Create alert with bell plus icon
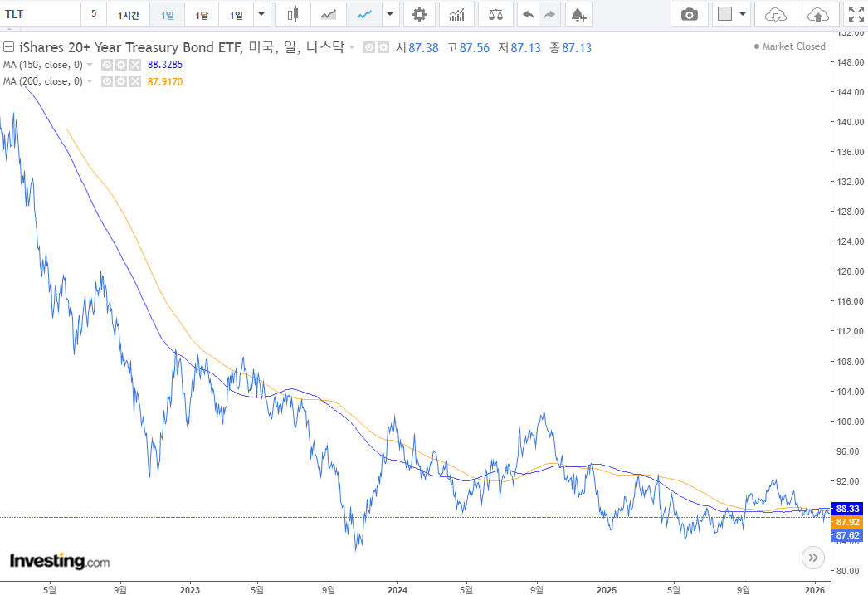The height and width of the screenshot is (595, 868). (579, 14)
